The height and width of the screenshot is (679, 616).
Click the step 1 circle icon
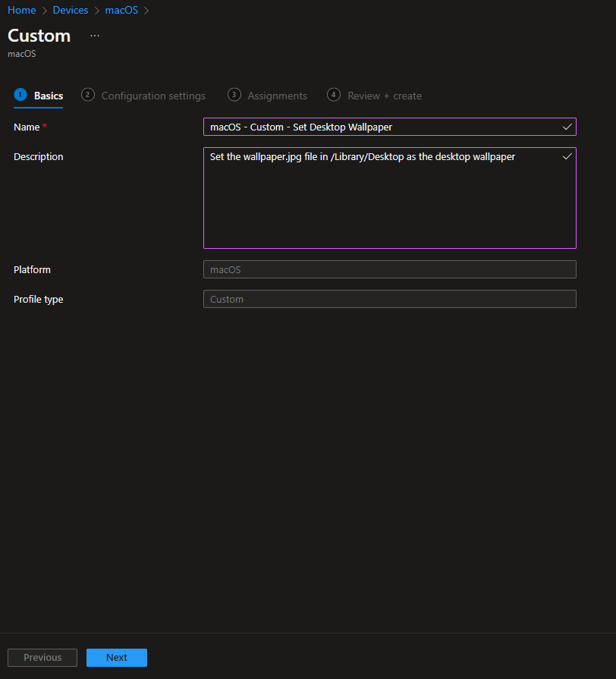point(20,94)
